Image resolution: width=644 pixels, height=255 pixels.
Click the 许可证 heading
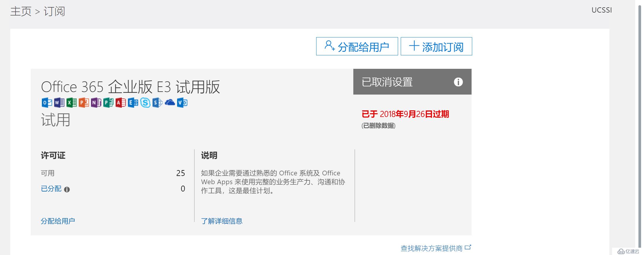point(53,155)
